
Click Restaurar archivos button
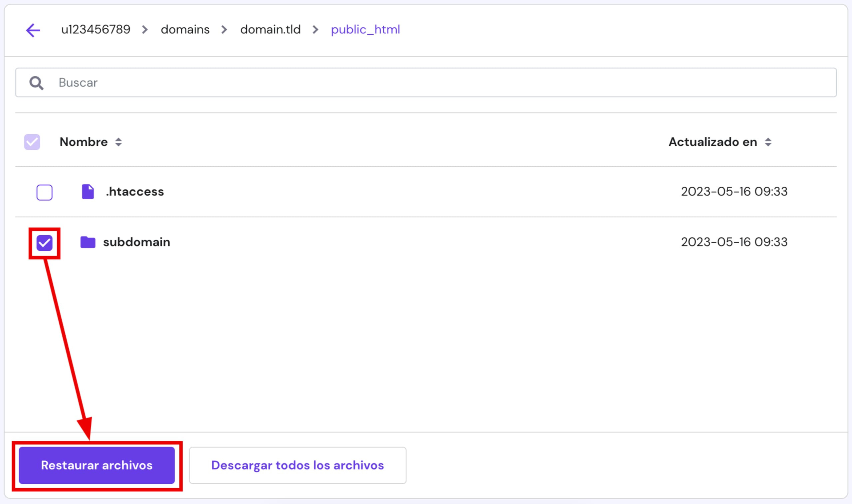(x=97, y=465)
